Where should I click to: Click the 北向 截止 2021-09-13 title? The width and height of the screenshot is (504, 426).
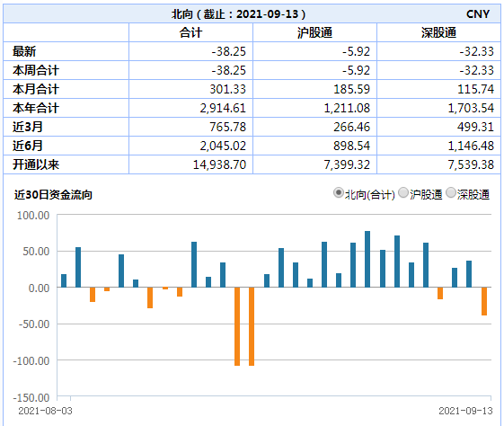(x=238, y=14)
